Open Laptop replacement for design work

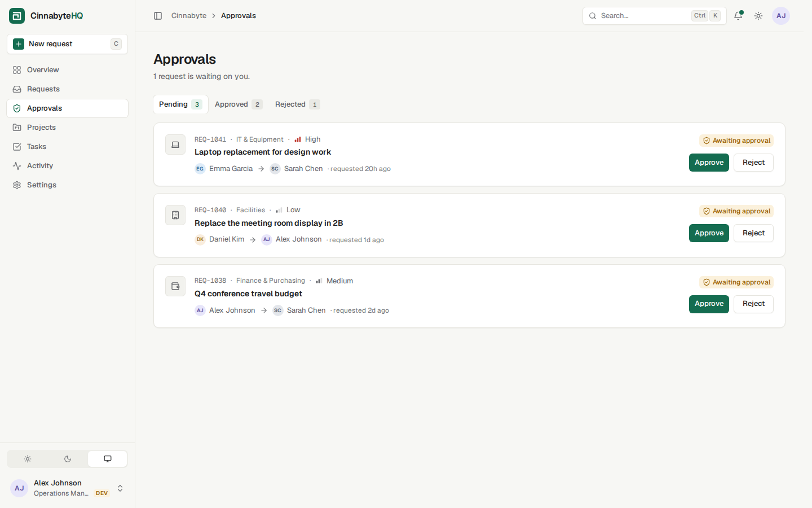[263, 152]
